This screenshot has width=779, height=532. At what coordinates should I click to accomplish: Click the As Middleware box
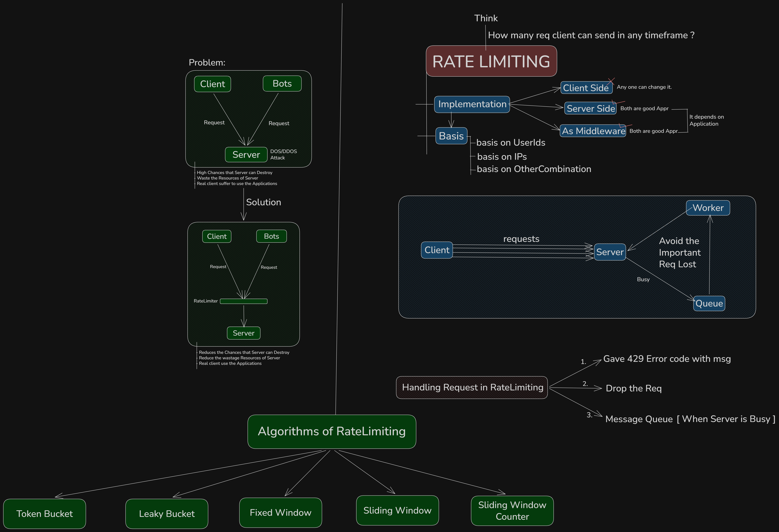[x=593, y=131]
